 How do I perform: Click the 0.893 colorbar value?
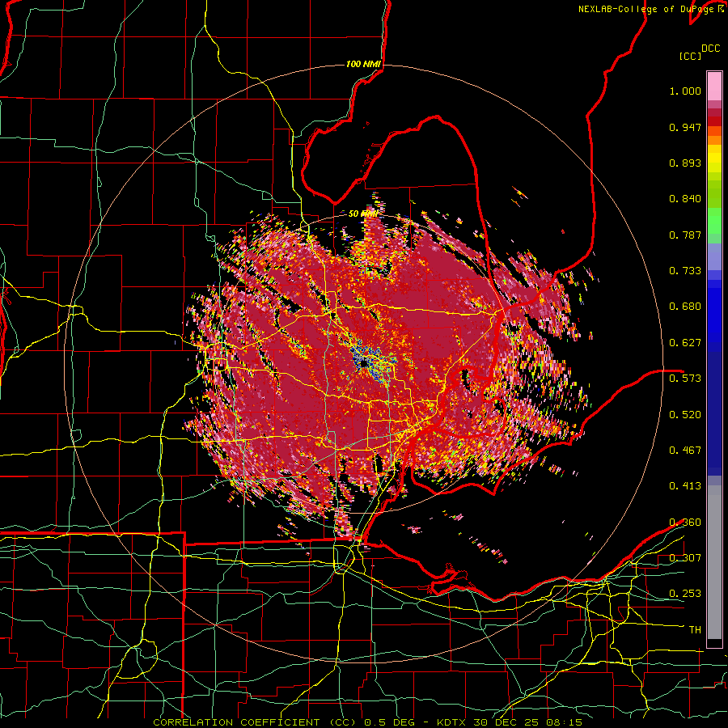685,163
